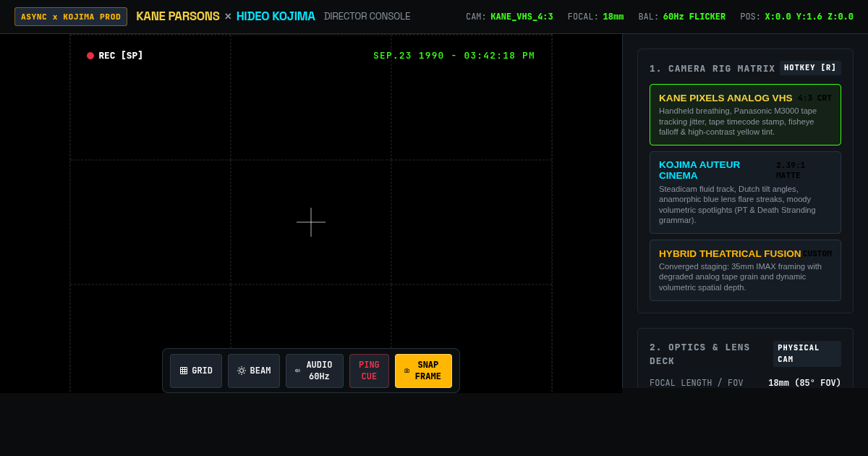The width and height of the screenshot is (868, 456).
Task: Toggle the BEAM light button
Action: tap(254, 371)
